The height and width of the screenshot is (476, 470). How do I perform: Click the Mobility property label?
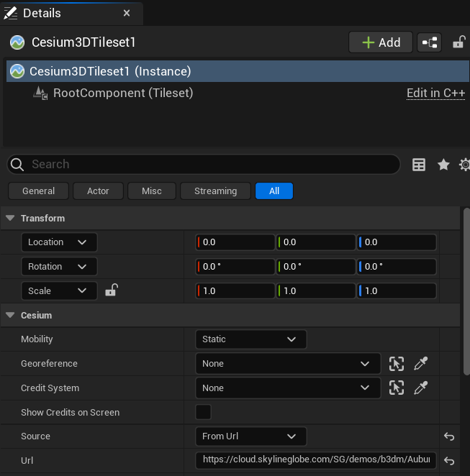pyautogui.click(x=37, y=339)
